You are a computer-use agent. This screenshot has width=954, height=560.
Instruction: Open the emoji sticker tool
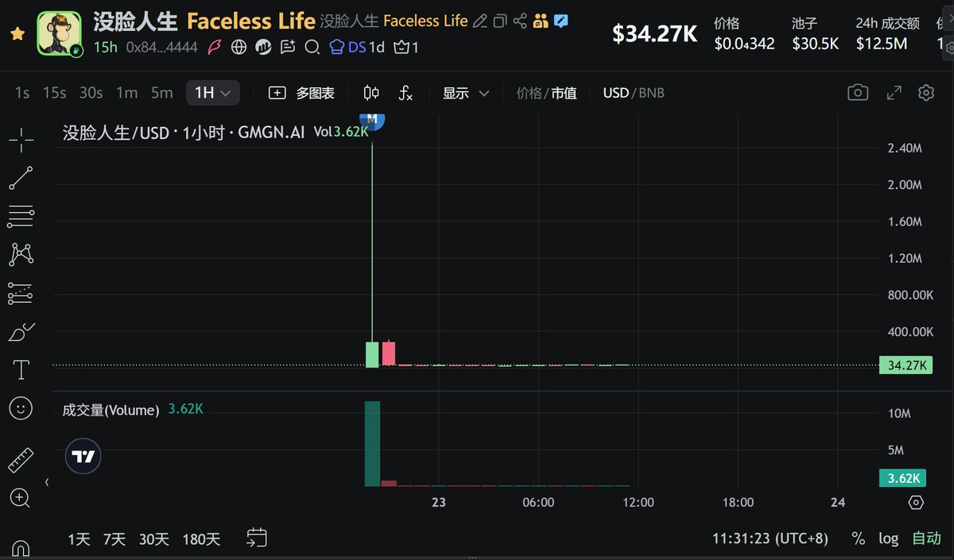coord(21,409)
